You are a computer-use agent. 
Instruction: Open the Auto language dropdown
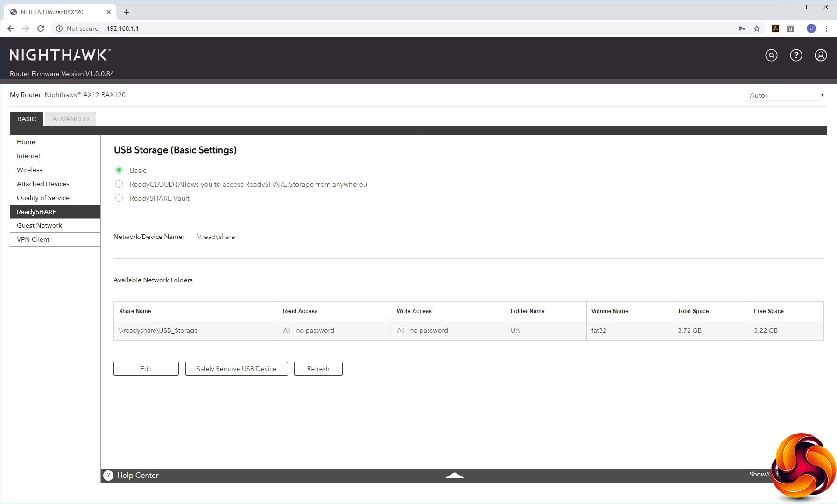(785, 95)
